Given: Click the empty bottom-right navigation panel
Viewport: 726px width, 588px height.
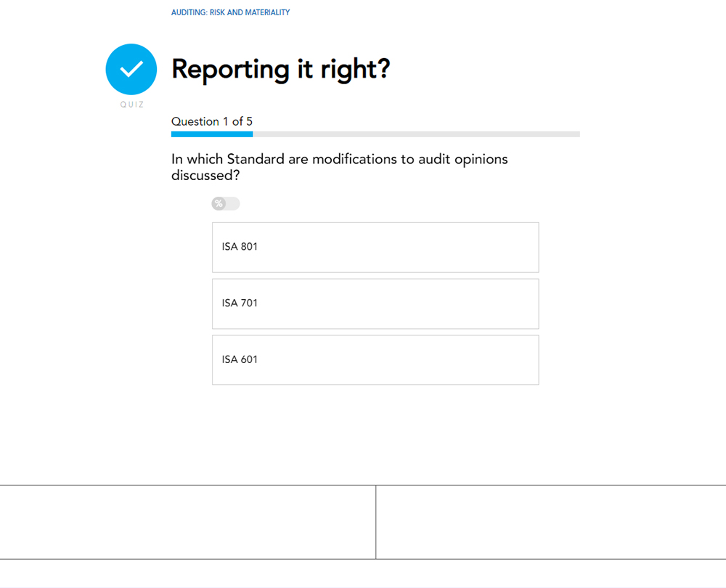Looking at the screenshot, I should [550, 522].
